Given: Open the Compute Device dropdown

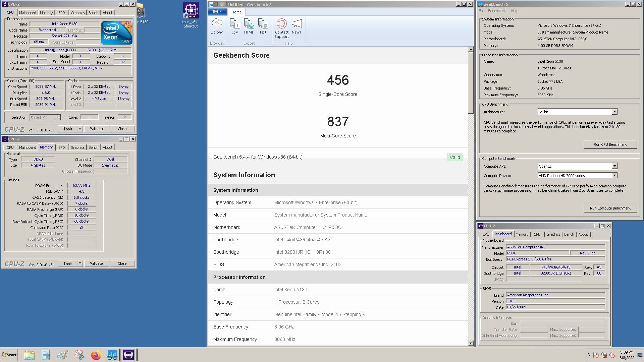Looking at the screenshot, I should tap(614, 176).
